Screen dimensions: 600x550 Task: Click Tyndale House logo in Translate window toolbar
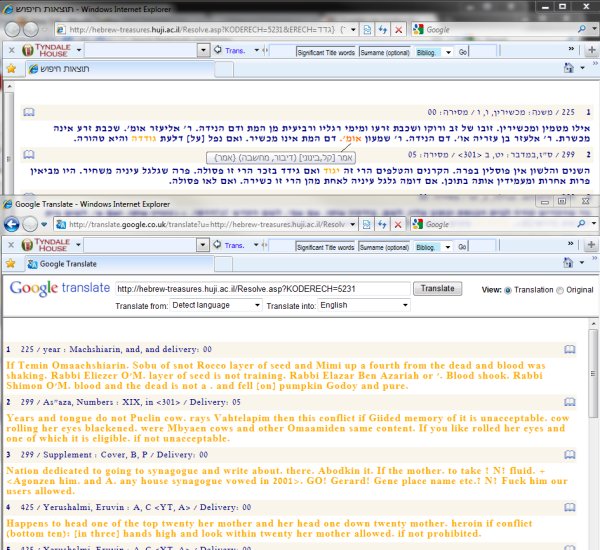(46, 245)
